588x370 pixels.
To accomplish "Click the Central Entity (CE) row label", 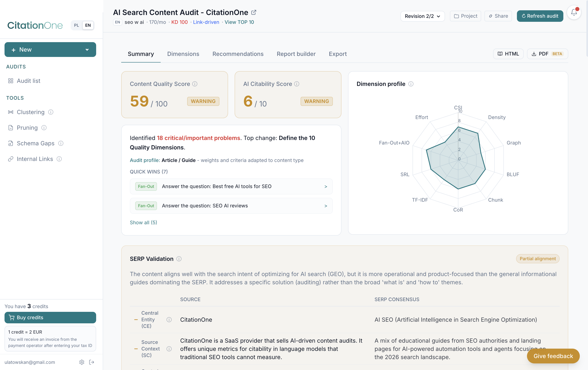I will tap(150, 320).
